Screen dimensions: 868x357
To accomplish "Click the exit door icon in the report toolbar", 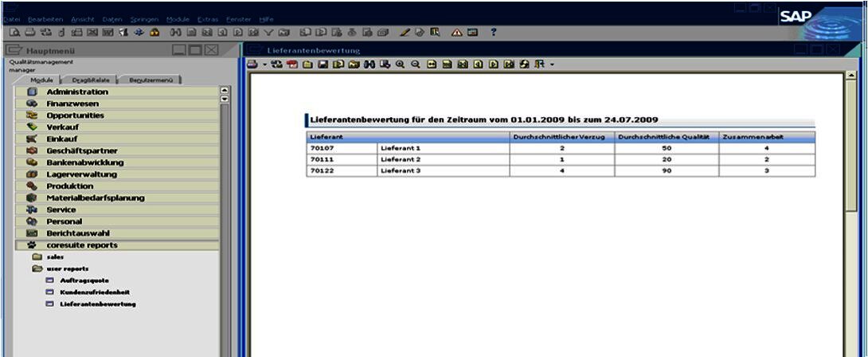I will pos(540,65).
